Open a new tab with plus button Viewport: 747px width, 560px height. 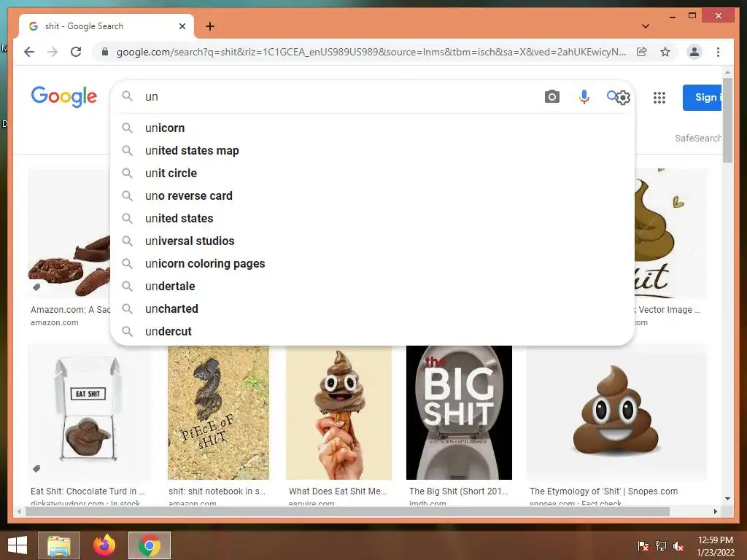tap(210, 26)
